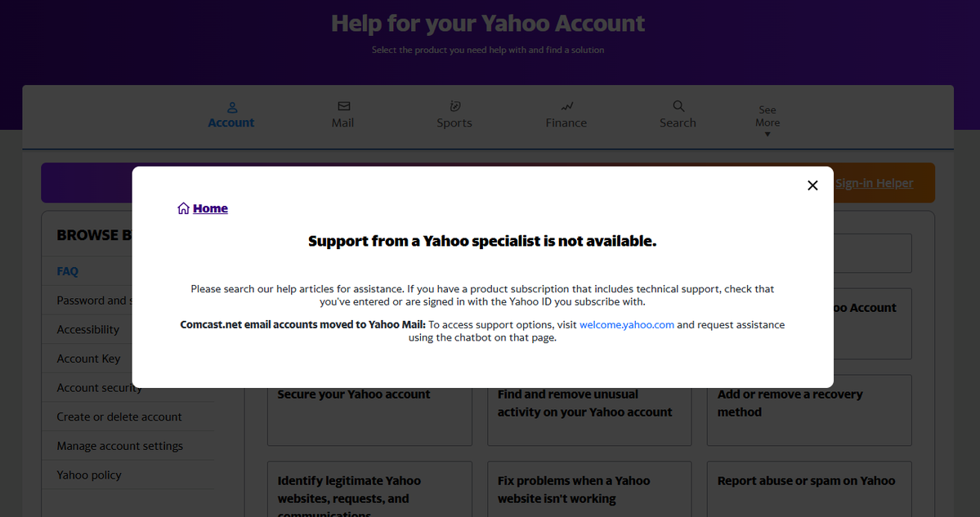Open Password and sign-in sidebar topic
The image size is (980, 517).
94,301
